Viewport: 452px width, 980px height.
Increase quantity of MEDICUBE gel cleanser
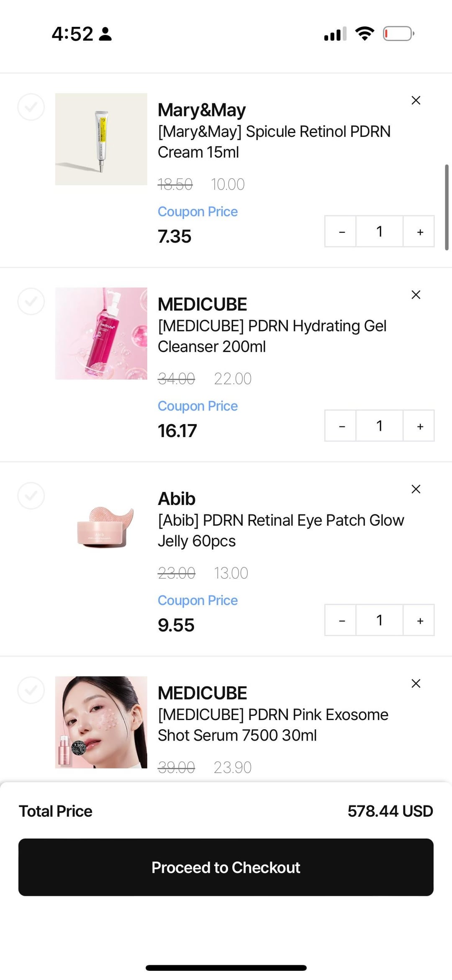tap(420, 426)
